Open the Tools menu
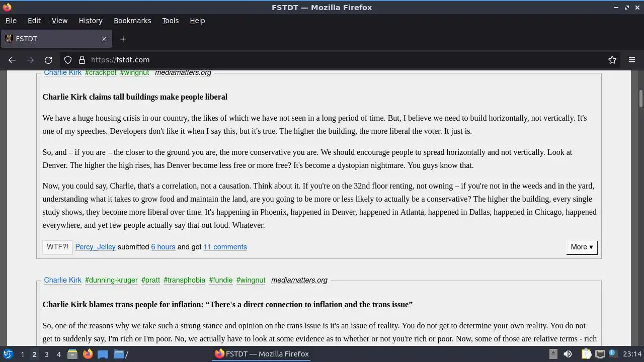Viewport: 644px width, 362px height. point(170,21)
